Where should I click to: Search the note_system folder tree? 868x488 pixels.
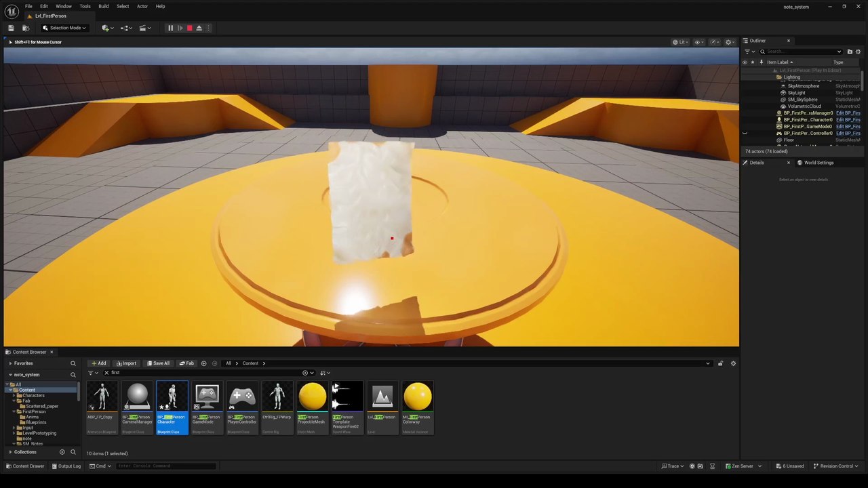point(73,375)
